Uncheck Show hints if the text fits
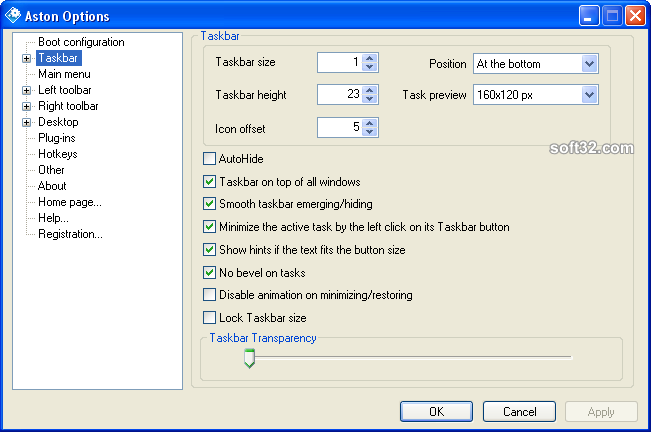Screen dimensions: 651x432 click(209, 249)
